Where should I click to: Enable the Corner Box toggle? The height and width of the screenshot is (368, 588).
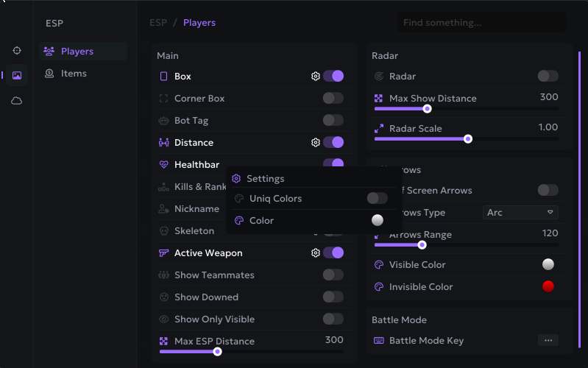pyautogui.click(x=333, y=99)
